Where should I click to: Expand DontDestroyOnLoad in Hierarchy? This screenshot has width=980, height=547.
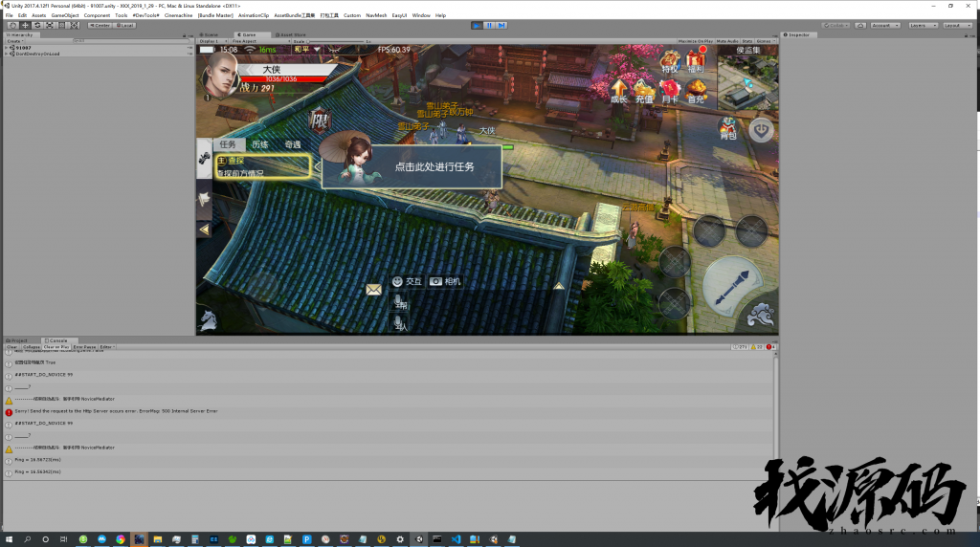[7, 54]
